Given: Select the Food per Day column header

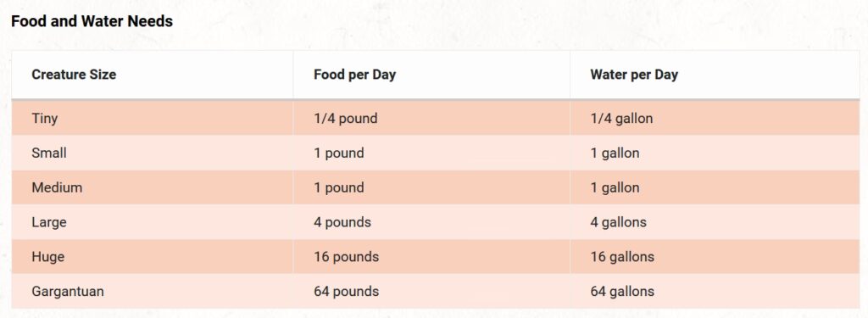Looking at the screenshot, I should [431, 75].
